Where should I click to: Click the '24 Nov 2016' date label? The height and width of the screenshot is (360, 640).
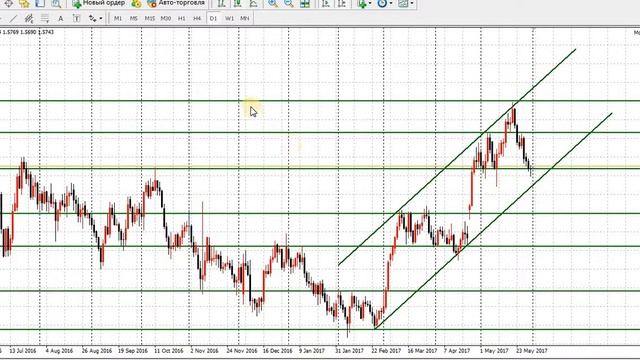pos(242,351)
